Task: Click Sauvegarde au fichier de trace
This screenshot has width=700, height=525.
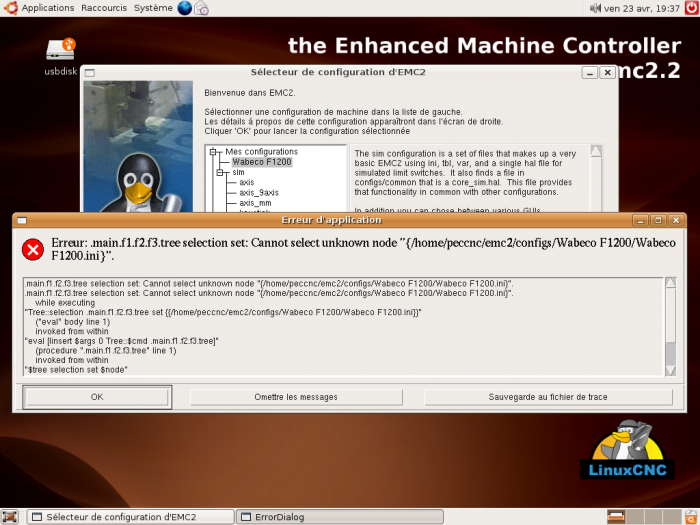Action: point(548,397)
